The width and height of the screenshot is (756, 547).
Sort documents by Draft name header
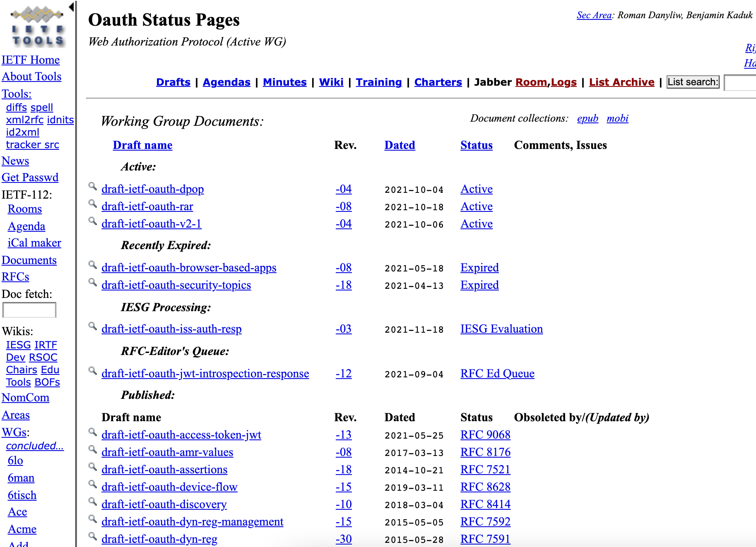pyautogui.click(x=142, y=145)
